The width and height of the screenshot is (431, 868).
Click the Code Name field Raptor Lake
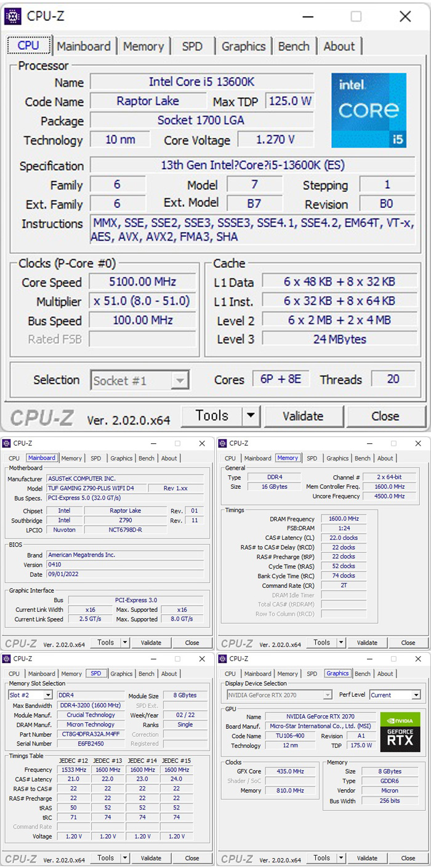[148, 101]
